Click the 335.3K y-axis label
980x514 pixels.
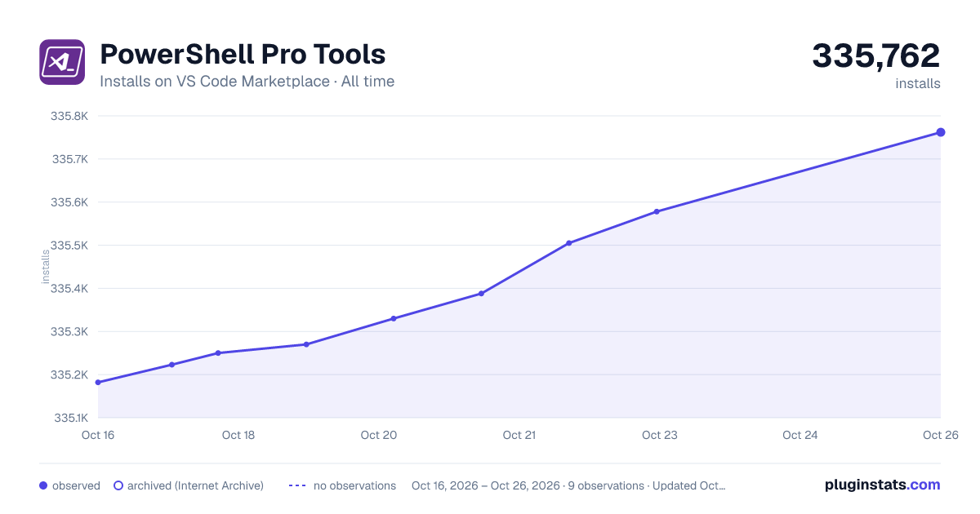pos(69,332)
